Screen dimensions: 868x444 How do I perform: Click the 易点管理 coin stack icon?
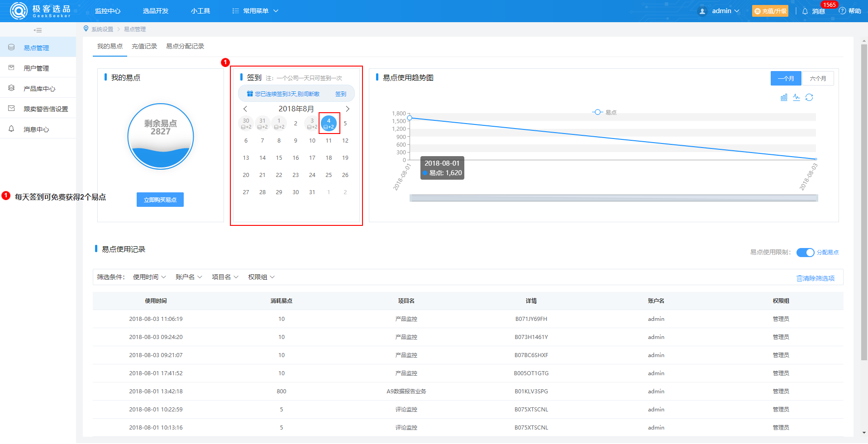12,47
